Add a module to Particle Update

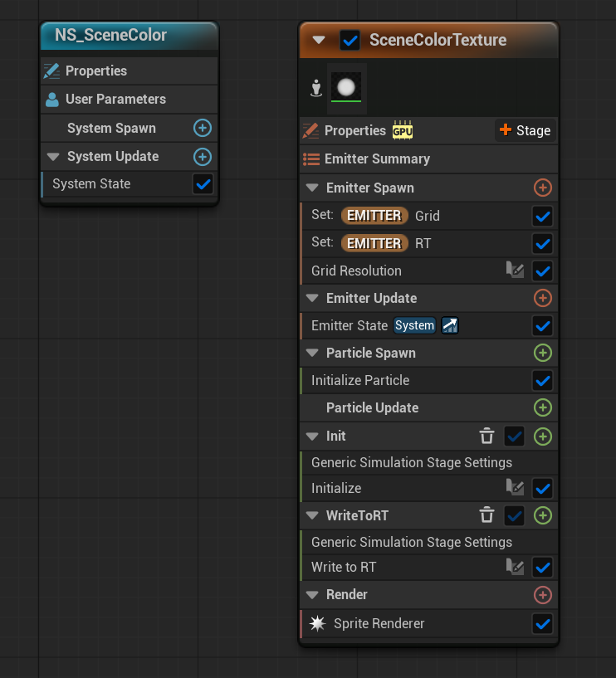542,407
